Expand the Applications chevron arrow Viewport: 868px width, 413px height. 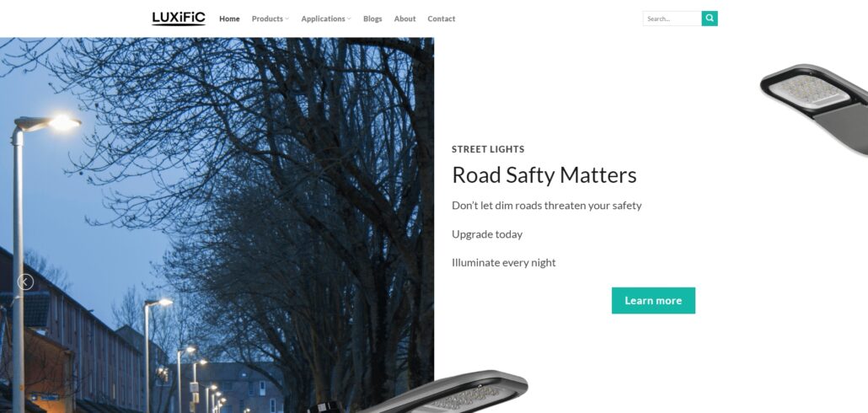(x=349, y=19)
